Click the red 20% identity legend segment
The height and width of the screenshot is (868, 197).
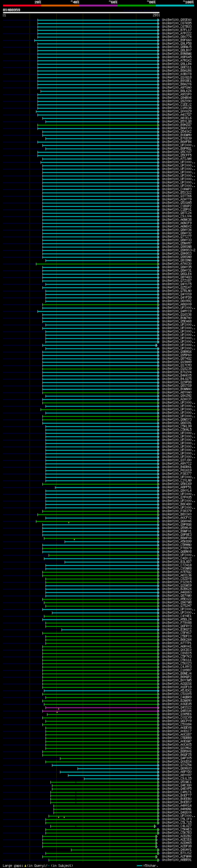tap(22, 6)
